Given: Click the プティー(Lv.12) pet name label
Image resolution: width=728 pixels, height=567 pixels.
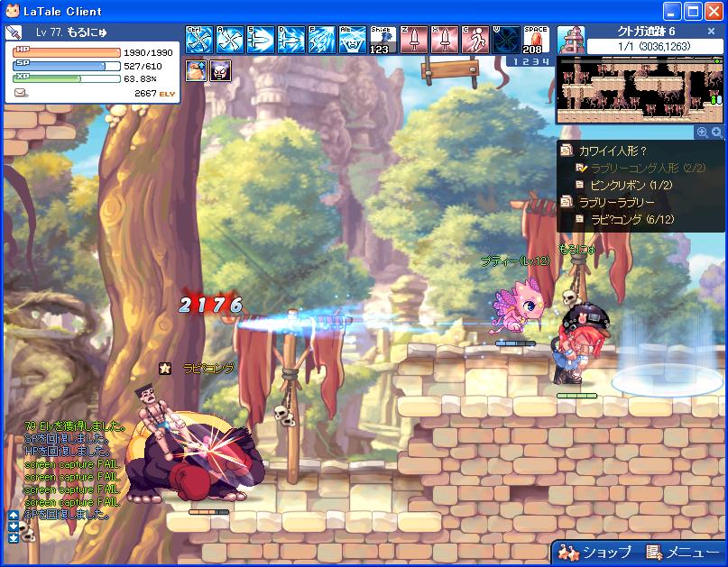Looking at the screenshot, I should [515, 261].
